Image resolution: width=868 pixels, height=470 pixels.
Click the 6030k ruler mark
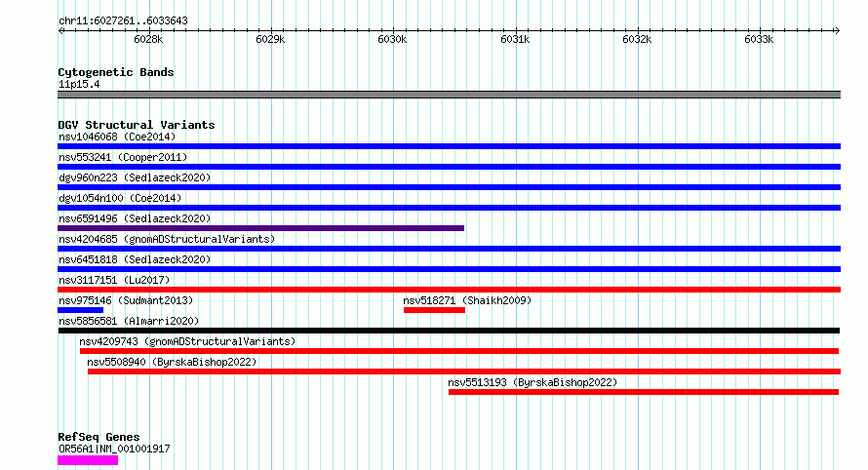click(x=392, y=39)
